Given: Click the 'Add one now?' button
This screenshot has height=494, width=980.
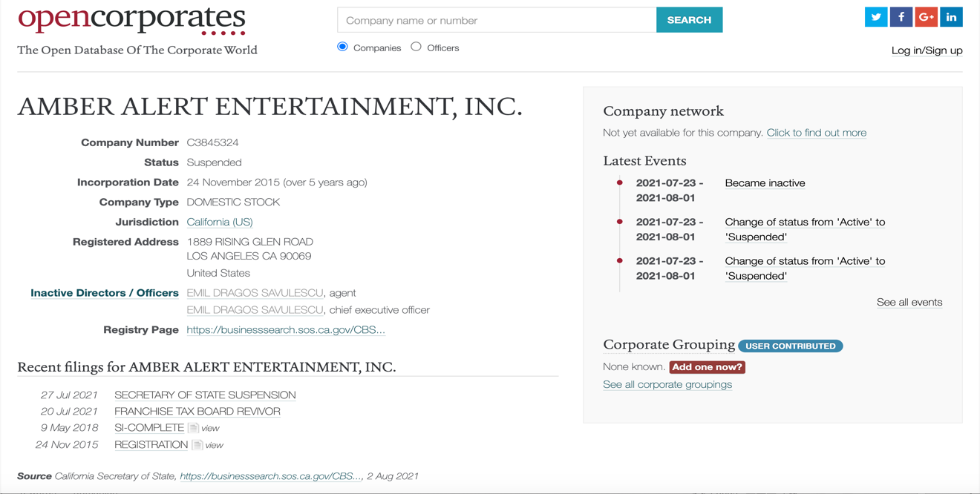Looking at the screenshot, I should click(707, 367).
